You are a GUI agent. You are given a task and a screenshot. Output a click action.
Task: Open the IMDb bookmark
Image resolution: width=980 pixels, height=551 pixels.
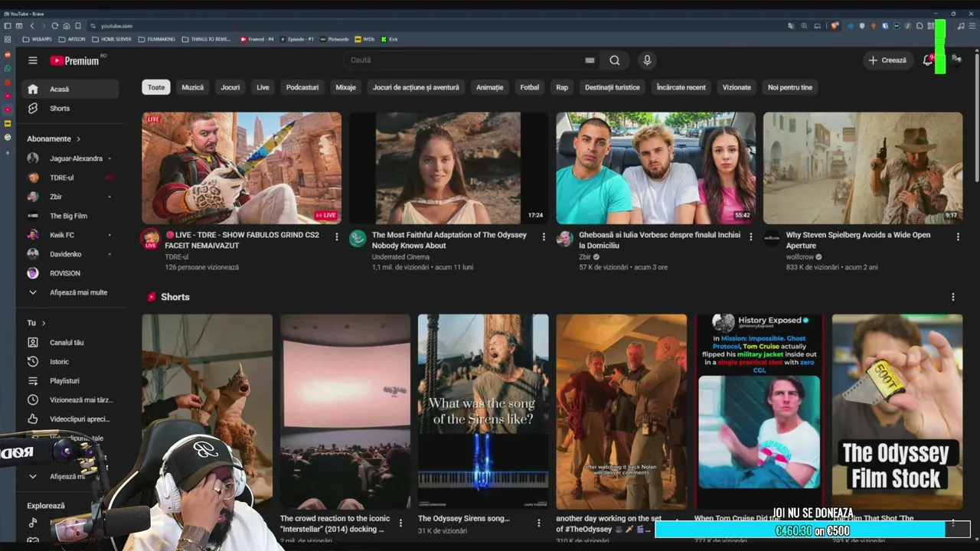point(364,39)
